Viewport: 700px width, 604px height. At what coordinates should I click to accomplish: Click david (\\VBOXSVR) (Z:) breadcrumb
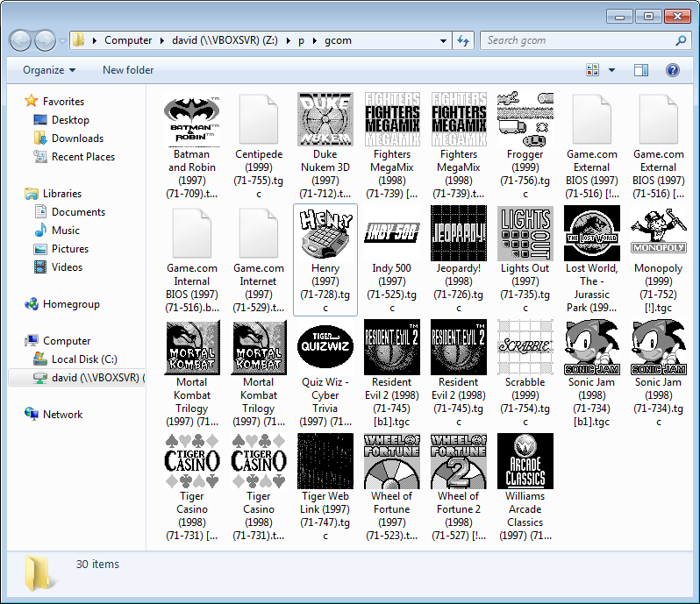(x=225, y=40)
